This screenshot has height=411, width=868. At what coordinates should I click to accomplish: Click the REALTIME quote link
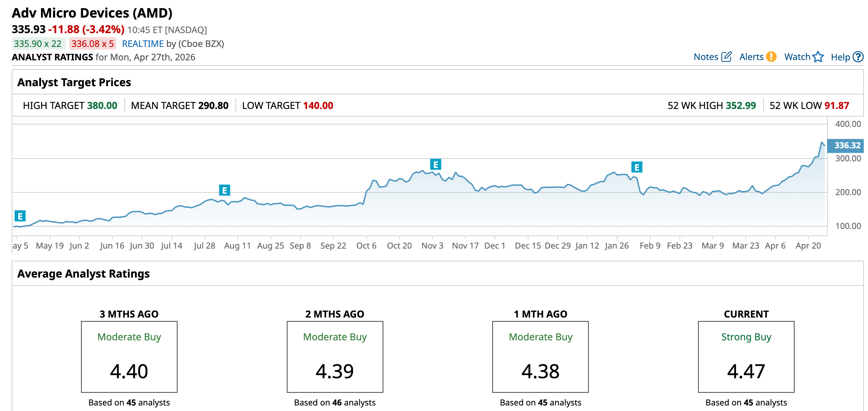(143, 44)
